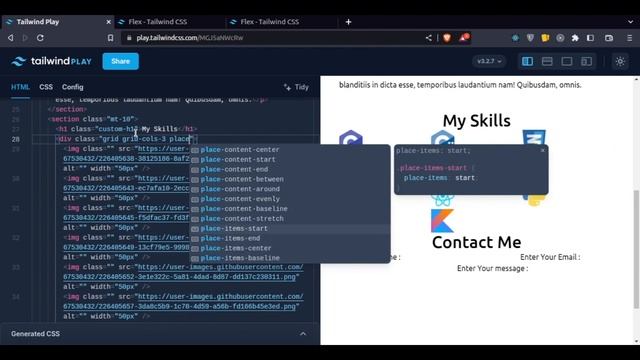The width and height of the screenshot is (640, 360).
Task: Select preview-only layout icon
Action: 567,61
